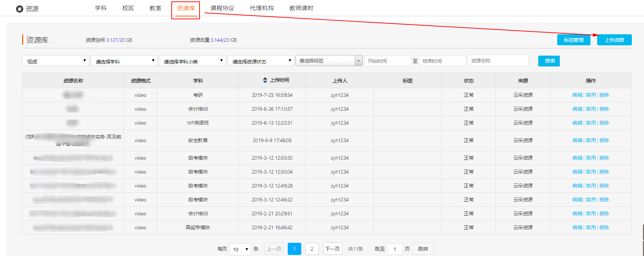
Task: Expand the 请选择学科小类 dropdown
Action: [x=192, y=61]
